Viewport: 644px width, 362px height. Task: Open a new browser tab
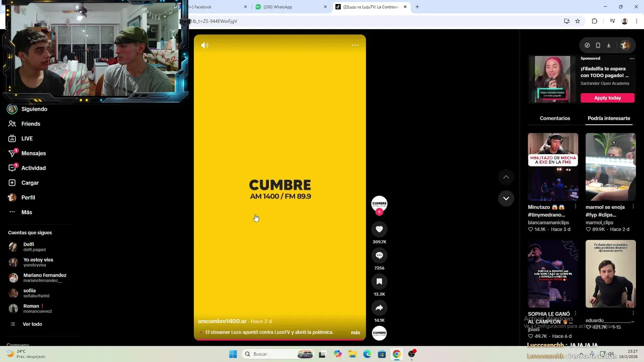point(417,7)
